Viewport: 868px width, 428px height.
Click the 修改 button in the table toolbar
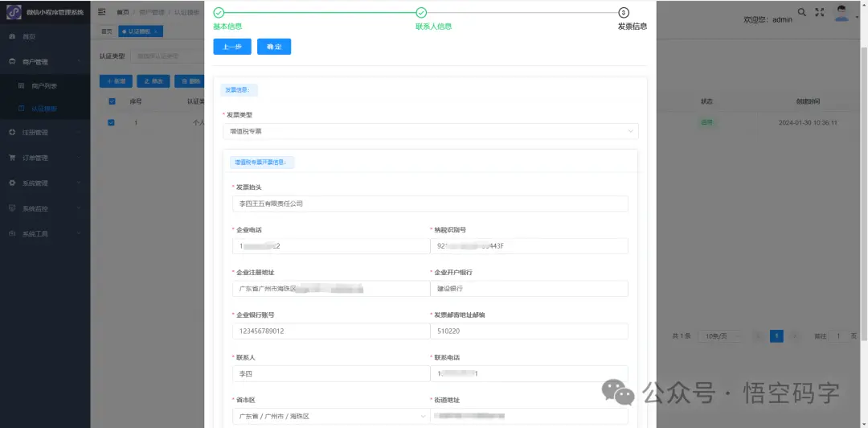[x=154, y=81]
